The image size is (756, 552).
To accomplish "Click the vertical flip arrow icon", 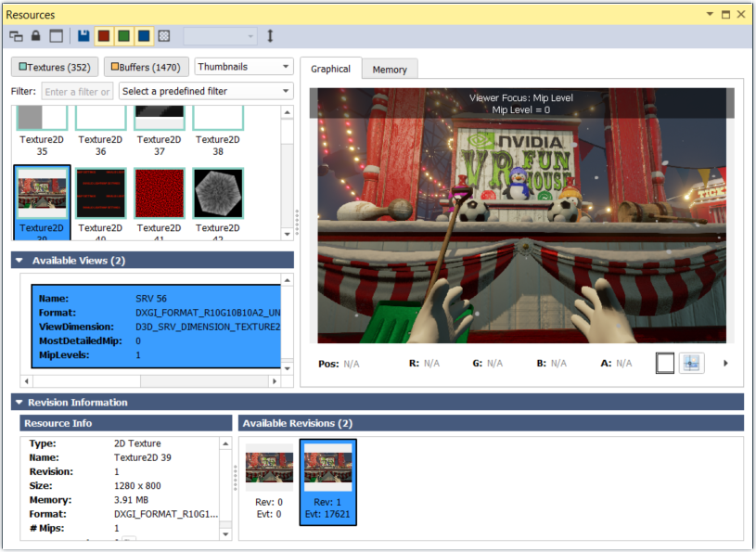I will click(x=270, y=36).
